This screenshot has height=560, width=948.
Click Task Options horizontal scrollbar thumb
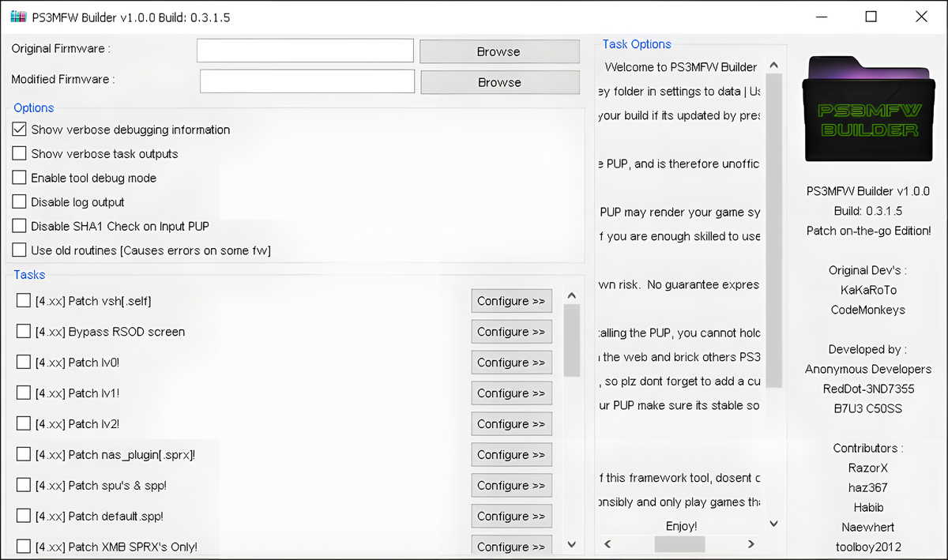(x=679, y=544)
